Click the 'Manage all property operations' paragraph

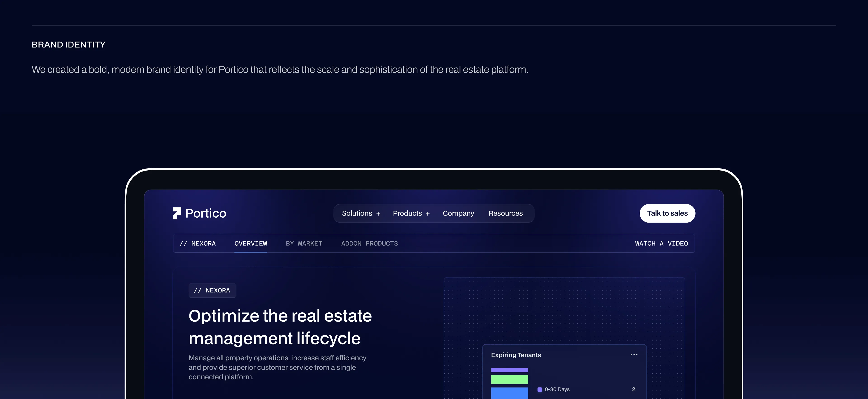277,367
